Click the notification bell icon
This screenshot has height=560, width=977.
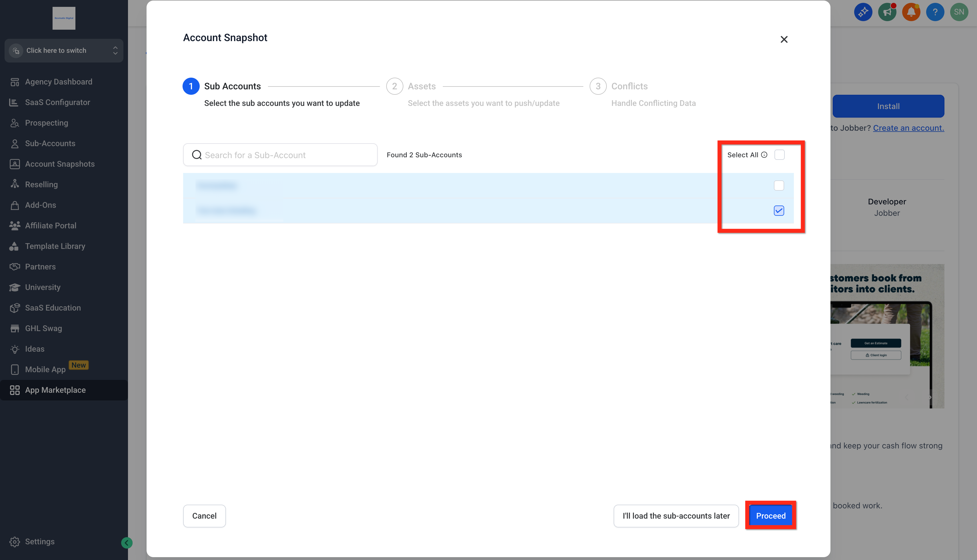pyautogui.click(x=911, y=12)
